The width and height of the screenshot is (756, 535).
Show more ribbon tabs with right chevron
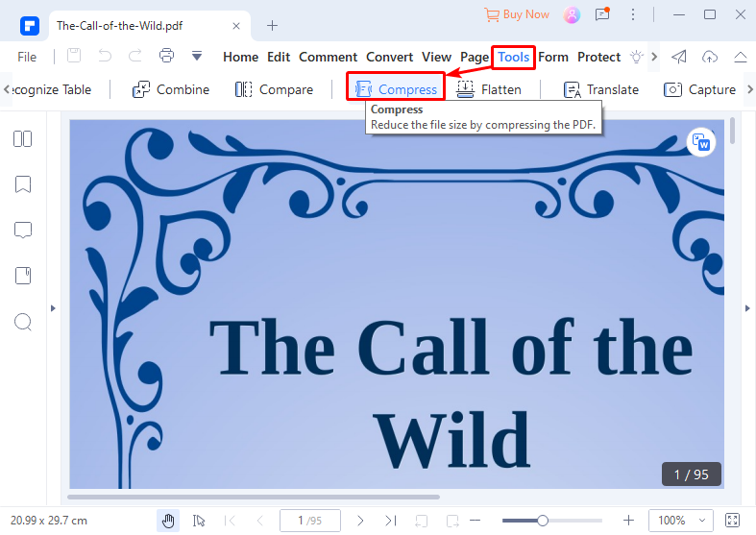(x=654, y=57)
